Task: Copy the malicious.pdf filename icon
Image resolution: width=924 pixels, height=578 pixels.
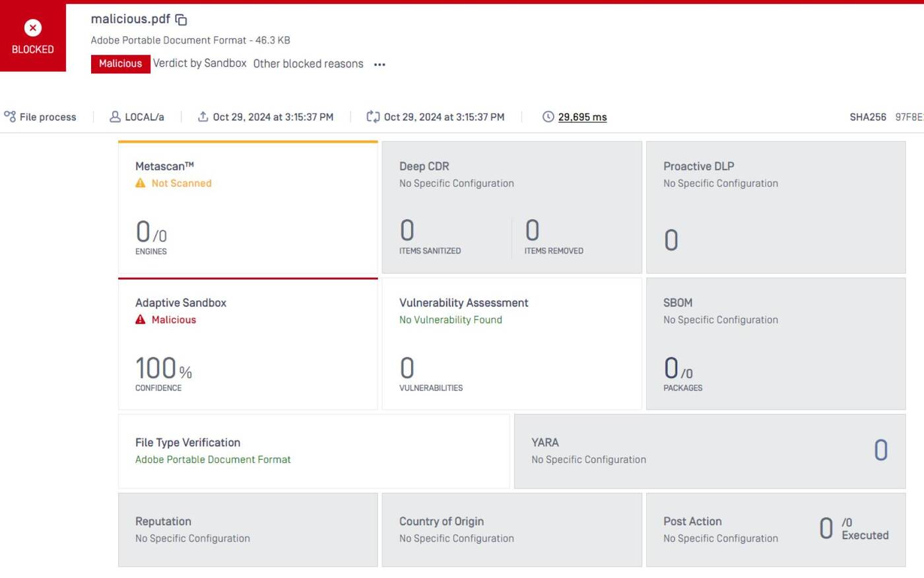Action: (x=181, y=20)
